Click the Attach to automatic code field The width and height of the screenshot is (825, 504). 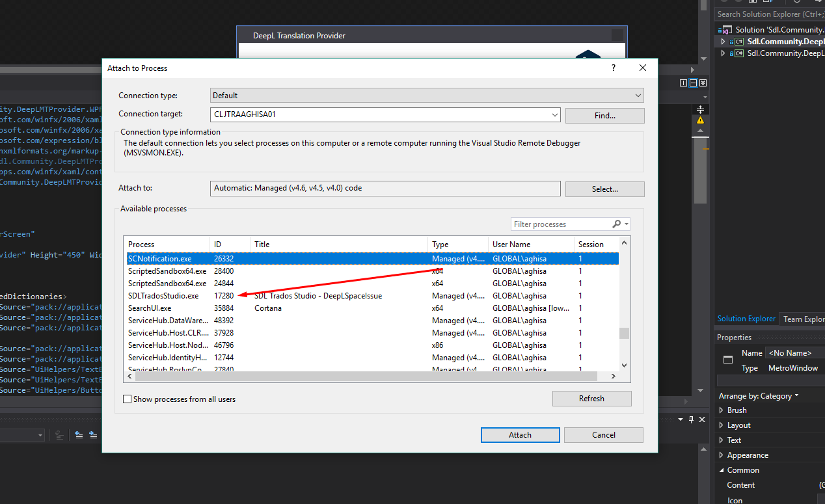(385, 188)
